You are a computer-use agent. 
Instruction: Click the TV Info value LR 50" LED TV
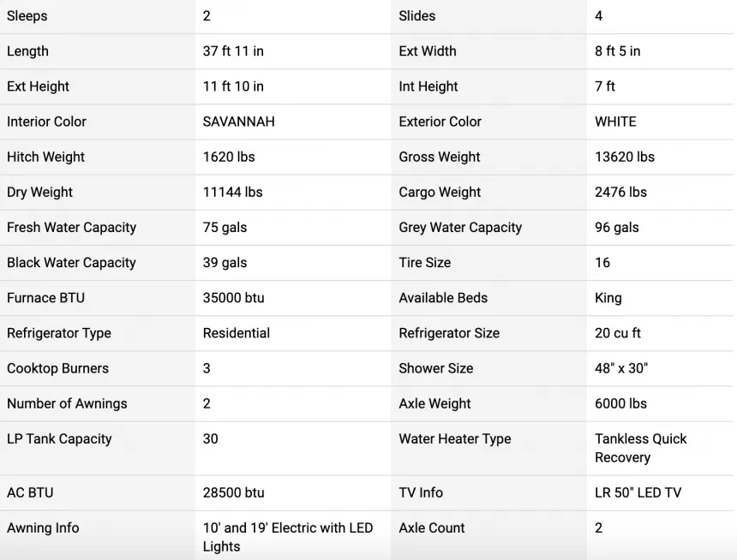coord(638,493)
